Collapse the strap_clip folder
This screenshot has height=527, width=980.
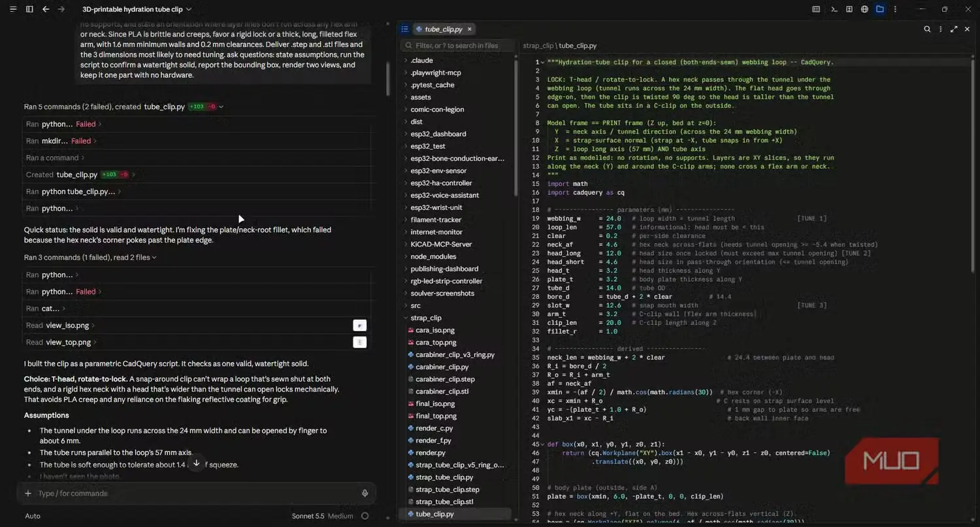(425, 318)
